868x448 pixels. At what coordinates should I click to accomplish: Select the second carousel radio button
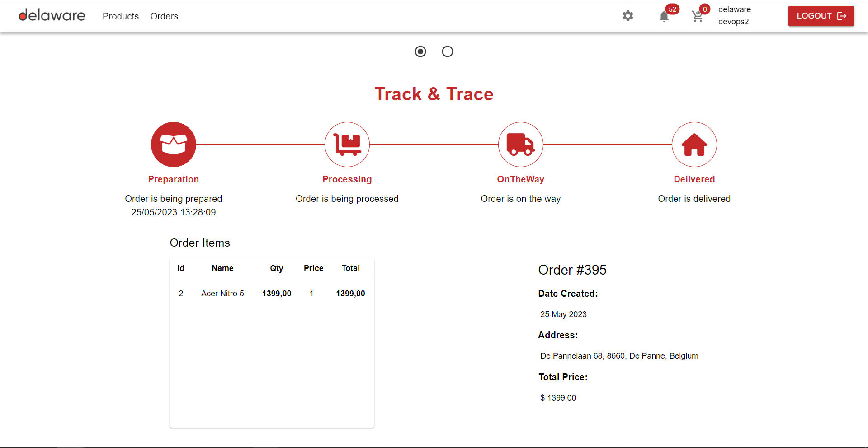(447, 51)
